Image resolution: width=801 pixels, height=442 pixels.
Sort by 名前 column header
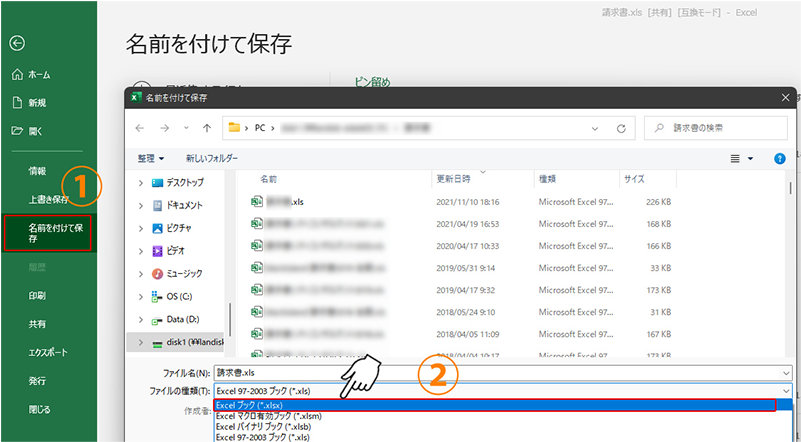(269, 179)
